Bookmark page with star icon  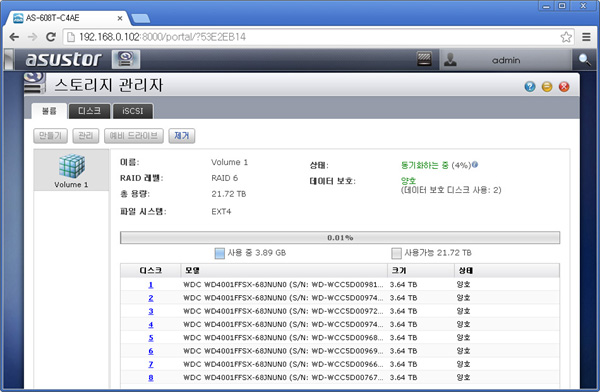(566, 37)
